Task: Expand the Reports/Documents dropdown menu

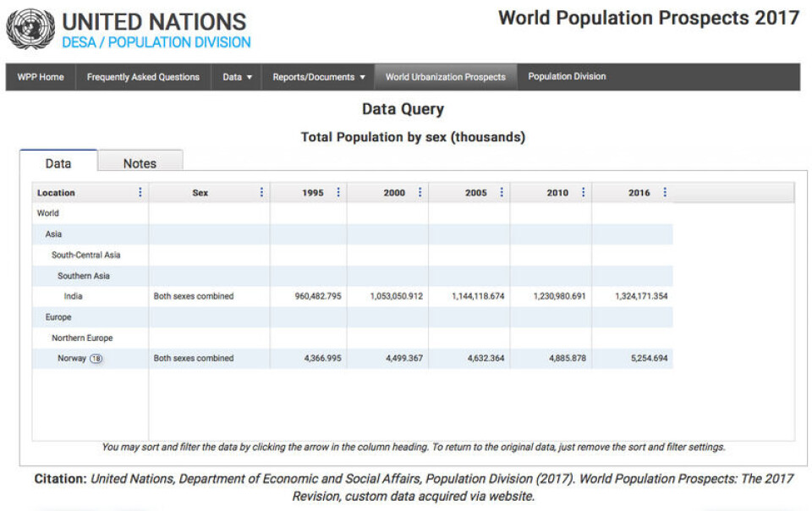Action: [x=318, y=77]
